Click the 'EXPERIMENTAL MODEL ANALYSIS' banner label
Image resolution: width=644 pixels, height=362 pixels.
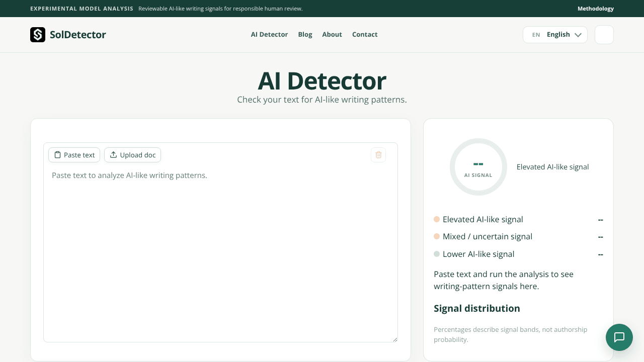pos(82,9)
